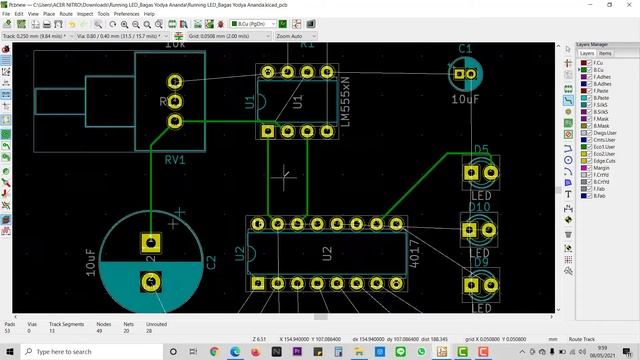Open the Zoom Auto dropdown
This screenshot has height=360, width=640.
point(295,36)
